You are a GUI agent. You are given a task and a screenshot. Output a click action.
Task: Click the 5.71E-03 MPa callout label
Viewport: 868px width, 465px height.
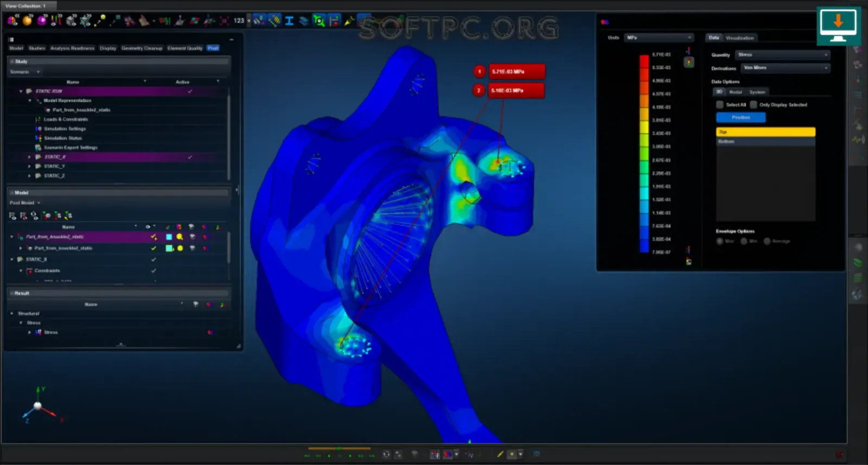click(x=516, y=72)
